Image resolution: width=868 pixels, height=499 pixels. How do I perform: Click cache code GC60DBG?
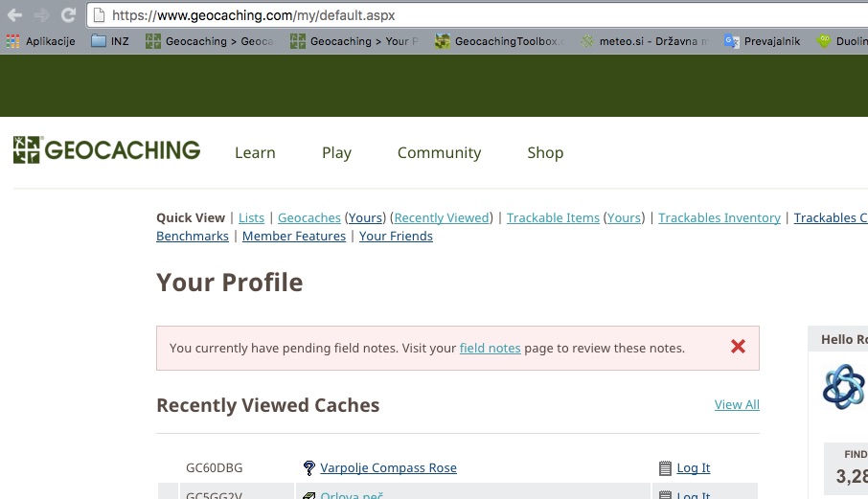pos(215,468)
